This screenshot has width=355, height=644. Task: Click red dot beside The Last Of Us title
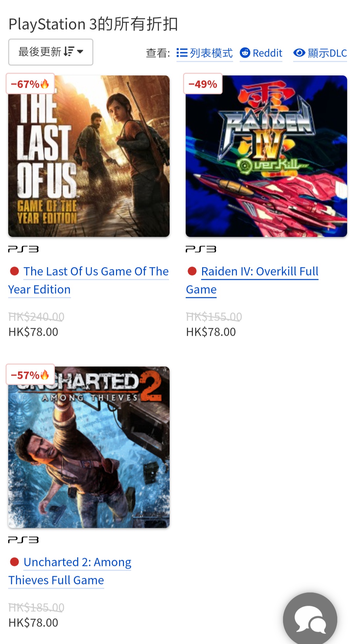pos(14,271)
